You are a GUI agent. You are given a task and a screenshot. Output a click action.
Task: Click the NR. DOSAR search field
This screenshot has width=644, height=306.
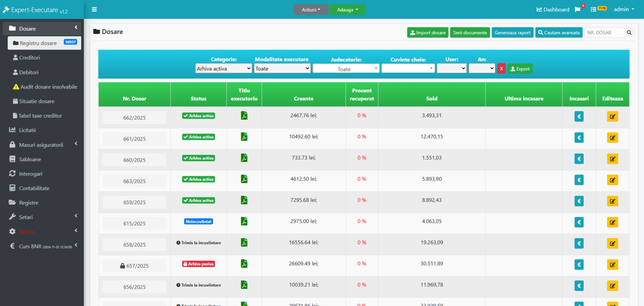tap(604, 33)
